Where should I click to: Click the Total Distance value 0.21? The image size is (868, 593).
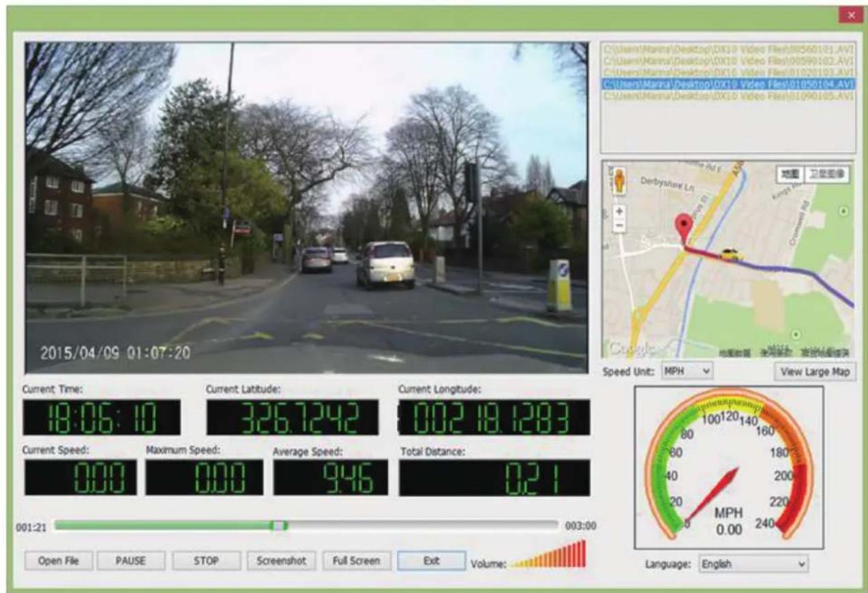pos(494,478)
